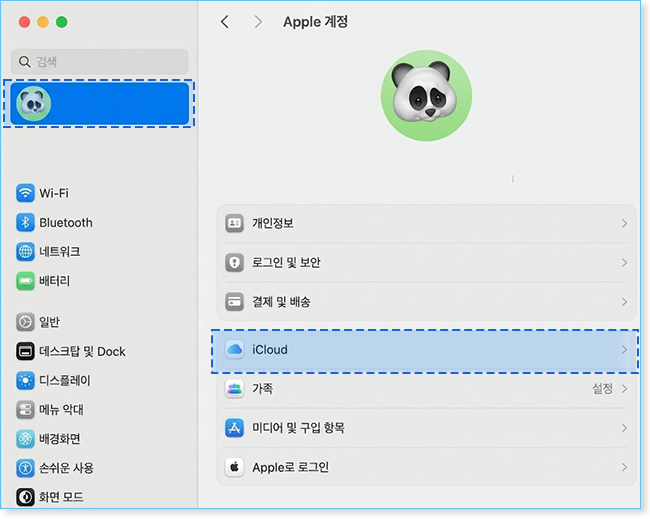Click the 미디어 및 구입 항목 App Store icon
The image size is (650, 519).
click(234, 428)
